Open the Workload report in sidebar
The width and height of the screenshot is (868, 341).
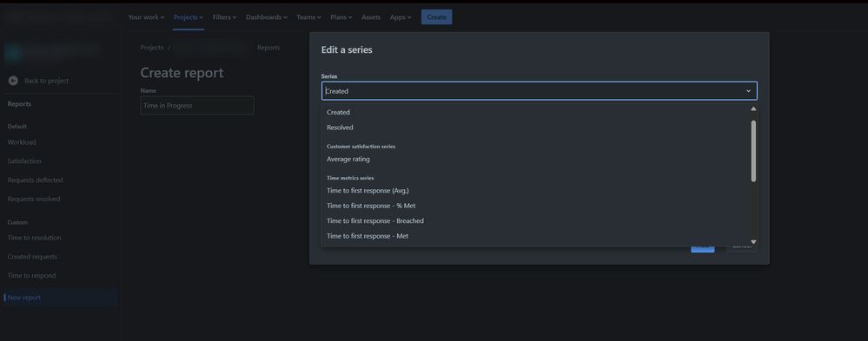click(22, 142)
